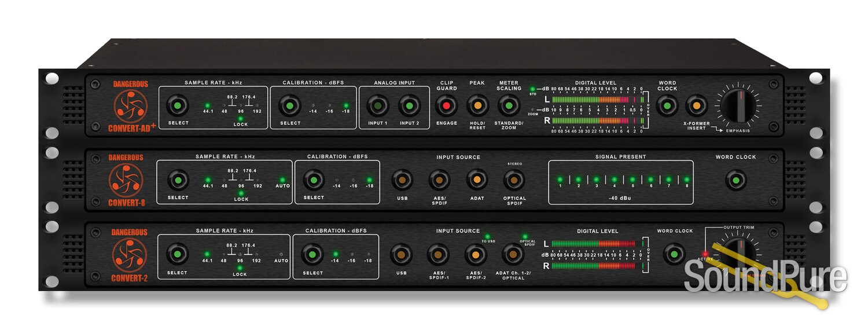Select the ADAT input source on Convert-8

pos(477,180)
